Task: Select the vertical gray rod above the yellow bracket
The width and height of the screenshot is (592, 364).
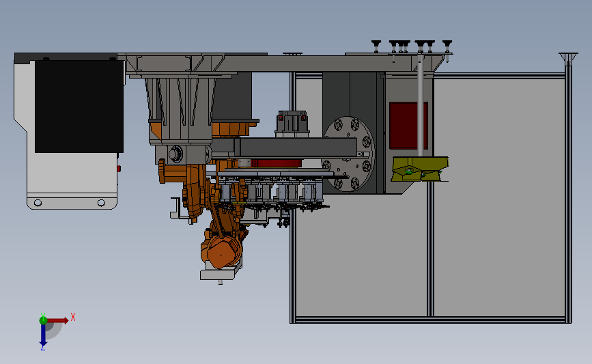Action: point(420,106)
